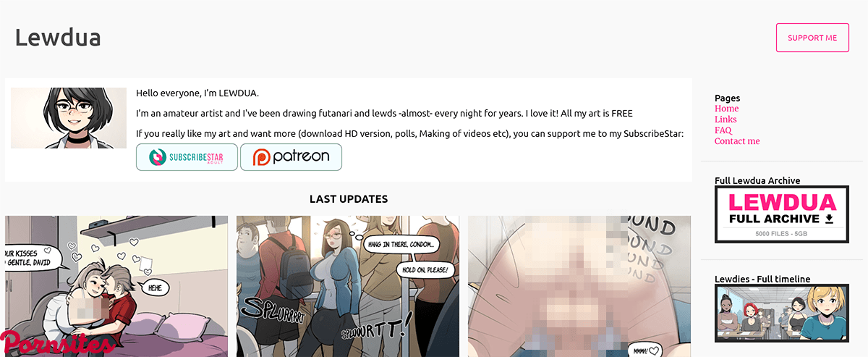
Task: Click the pink Pornsites watermark logo
Action: click(x=56, y=342)
